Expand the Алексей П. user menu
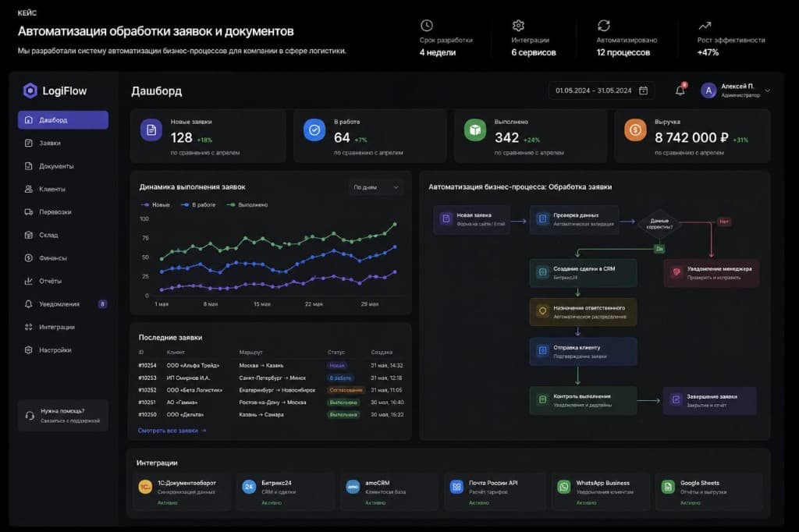 pos(735,90)
